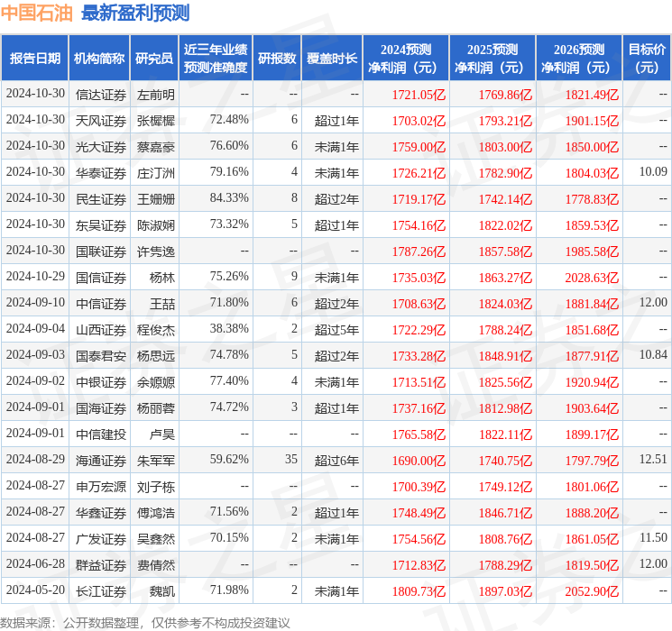The height and width of the screenshot is (631, 672).
Task: Click the 2028.63亿 2026 forecast value
Action: pos(592,278)
